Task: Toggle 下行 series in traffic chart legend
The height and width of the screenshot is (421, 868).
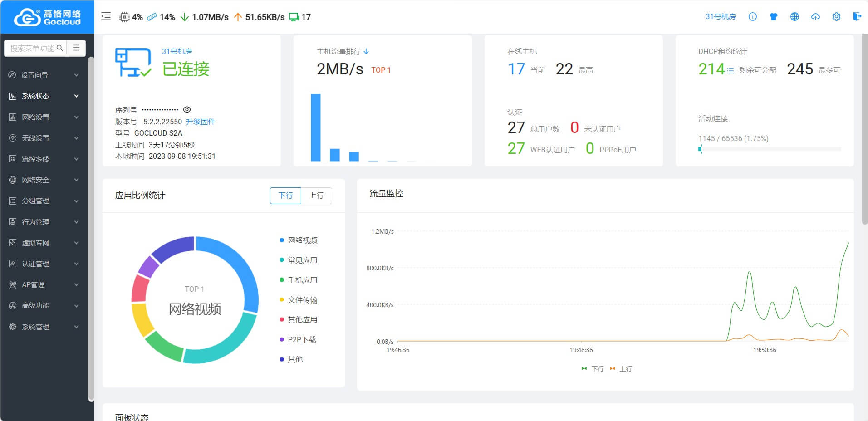Action: 593,369
